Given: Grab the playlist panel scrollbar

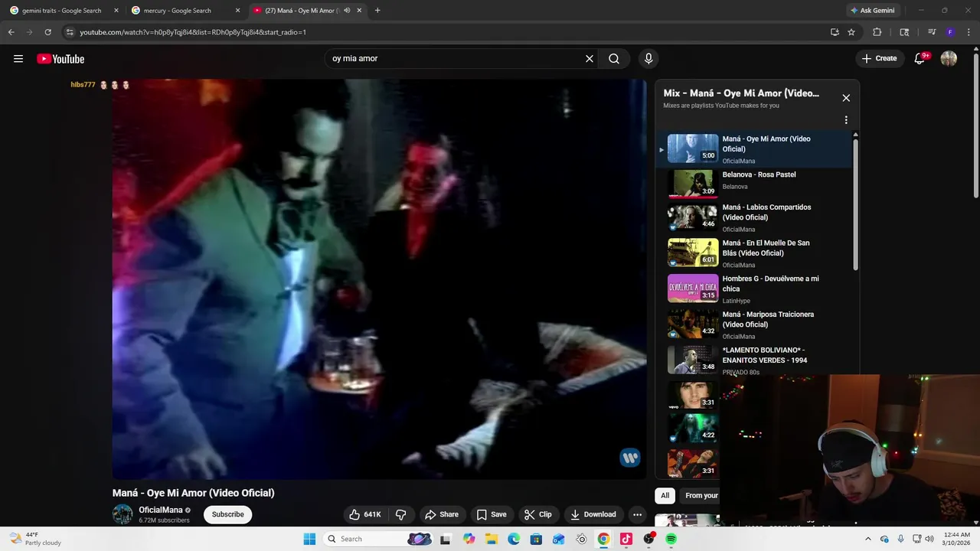Looking at the screenshot, I should pyautogui.click(x=855, y=205).
